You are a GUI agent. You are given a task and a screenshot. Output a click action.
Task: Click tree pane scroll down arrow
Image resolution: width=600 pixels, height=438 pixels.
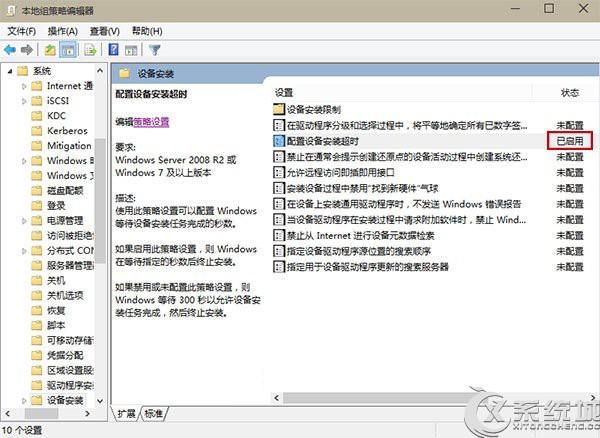(x=100, y=401)
